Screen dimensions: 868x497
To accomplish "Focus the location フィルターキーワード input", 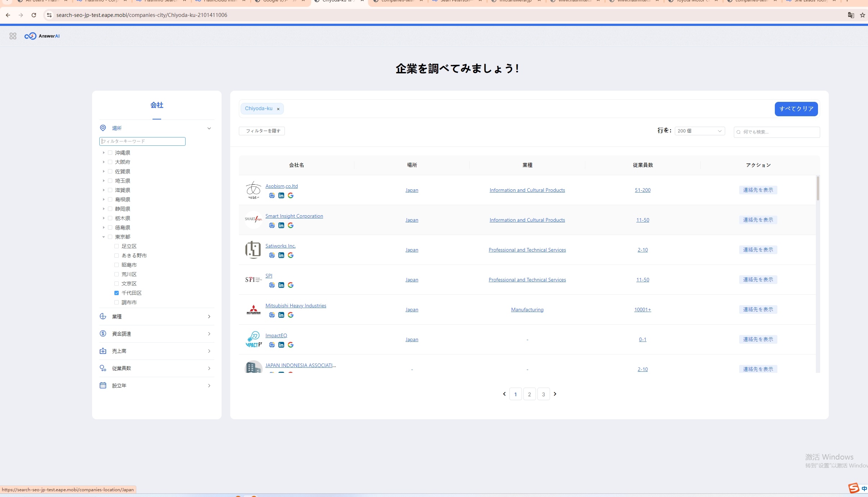I will click(x=142, y=141).
